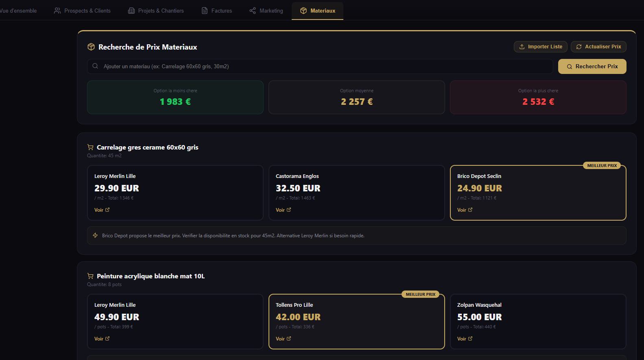
Task: Follow the Voir link for Leroy Merlin carrelage
Action: coord(99,210)
